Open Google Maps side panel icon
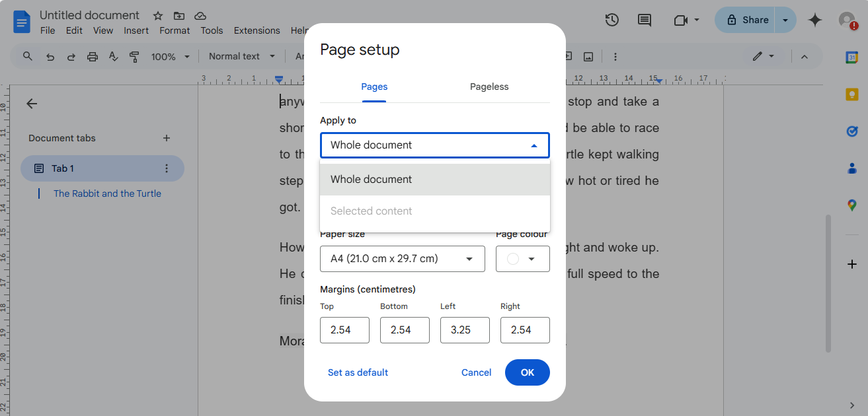The height and width of the screenshot is (416, 868). (x=851, y=205)
